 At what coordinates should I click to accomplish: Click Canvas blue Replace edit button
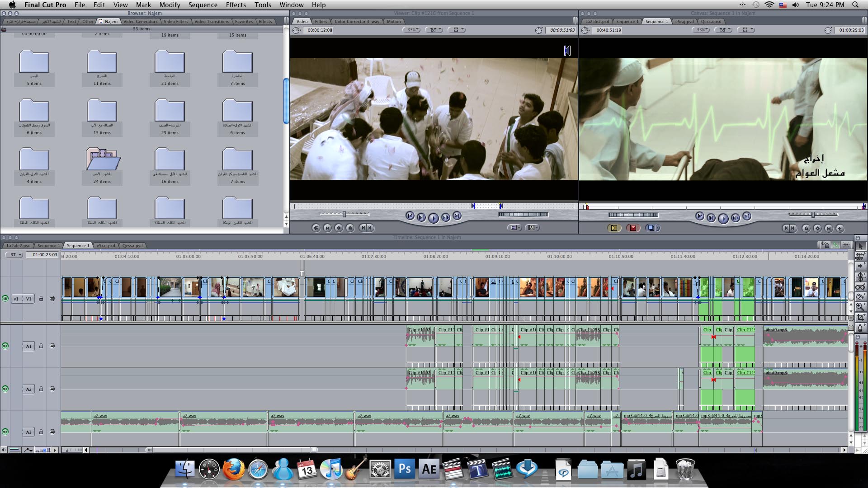tap(652, 228)
